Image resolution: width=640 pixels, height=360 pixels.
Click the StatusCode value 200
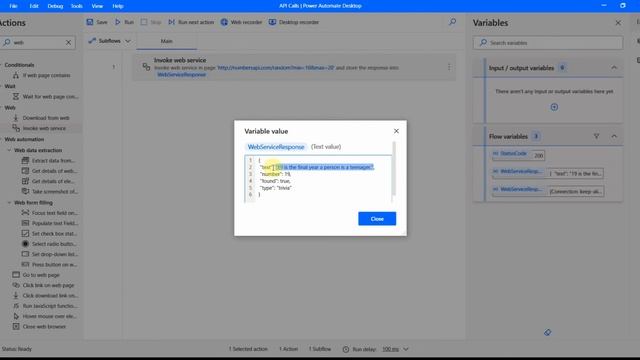coord(538,156)
